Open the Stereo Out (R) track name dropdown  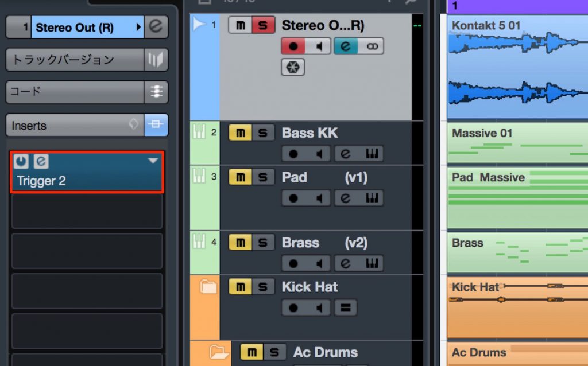[138, 28]
